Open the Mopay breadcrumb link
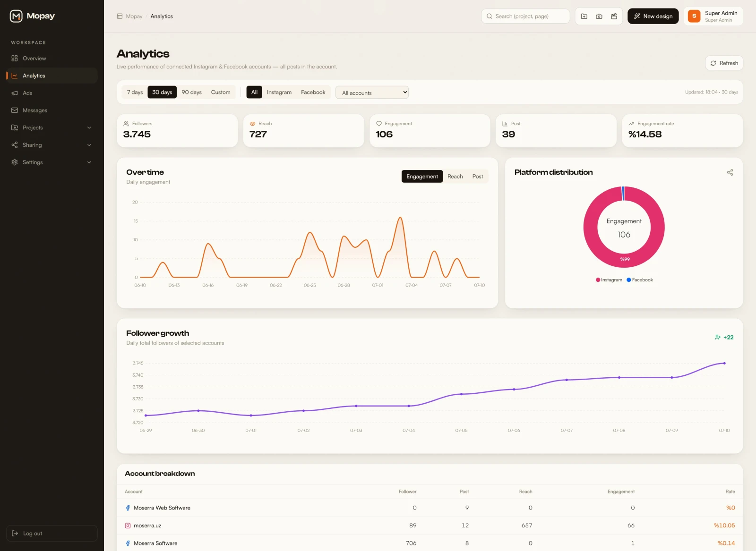756x551 pixels. 134,16
